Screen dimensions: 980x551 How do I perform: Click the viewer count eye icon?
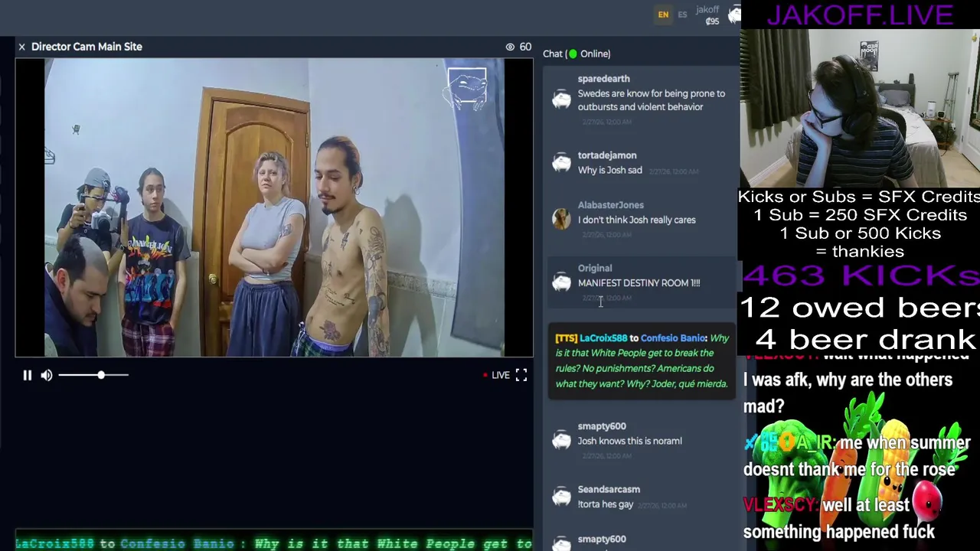point(510,47)
